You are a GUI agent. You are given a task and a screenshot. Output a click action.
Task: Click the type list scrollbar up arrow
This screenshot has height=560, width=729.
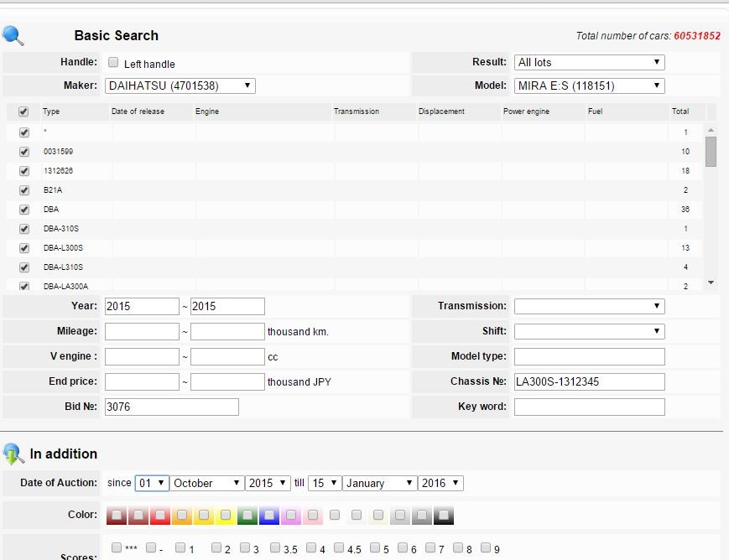pos(711,131)
